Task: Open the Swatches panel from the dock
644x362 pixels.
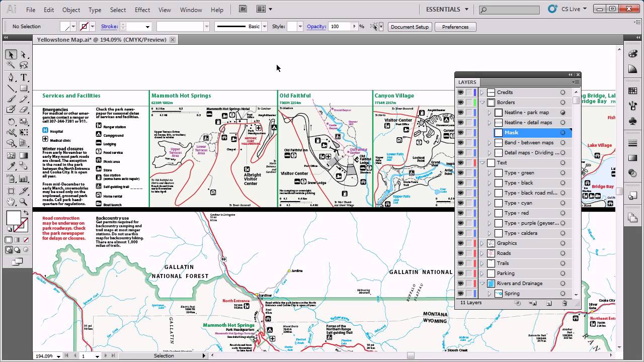Action: click(x=633, y=92)
